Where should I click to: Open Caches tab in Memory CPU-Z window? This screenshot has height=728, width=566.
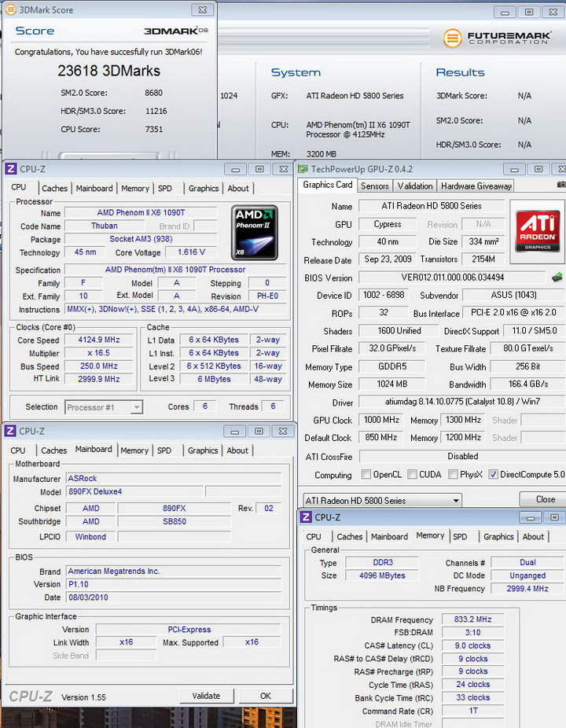[349, 536]
